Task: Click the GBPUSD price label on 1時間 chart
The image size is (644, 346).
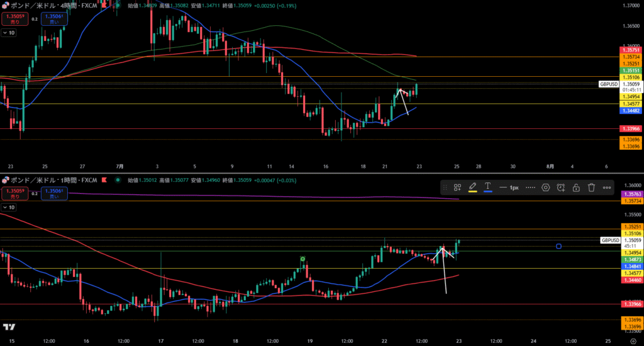Action: (610, 240)
